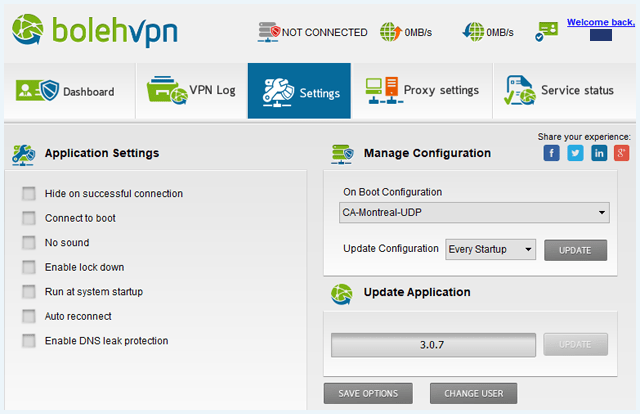Enable DNS leak protection checkbox
Viewport: 640px width, 414px height.
(29, 341)
